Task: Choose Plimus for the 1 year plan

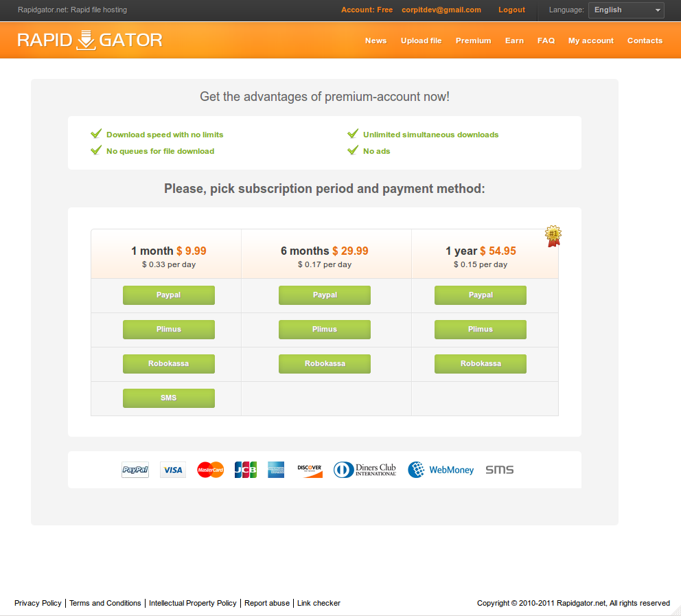Action: click(481, 329)
